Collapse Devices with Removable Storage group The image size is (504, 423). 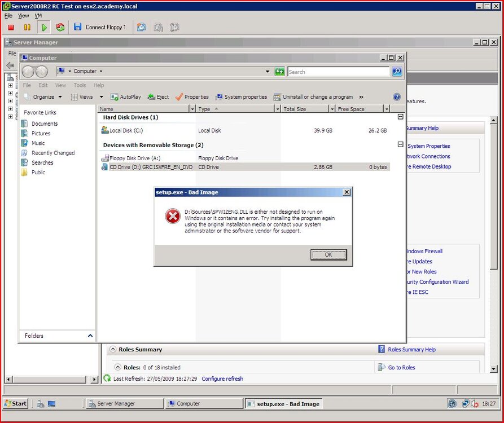(x=401, y=144)
